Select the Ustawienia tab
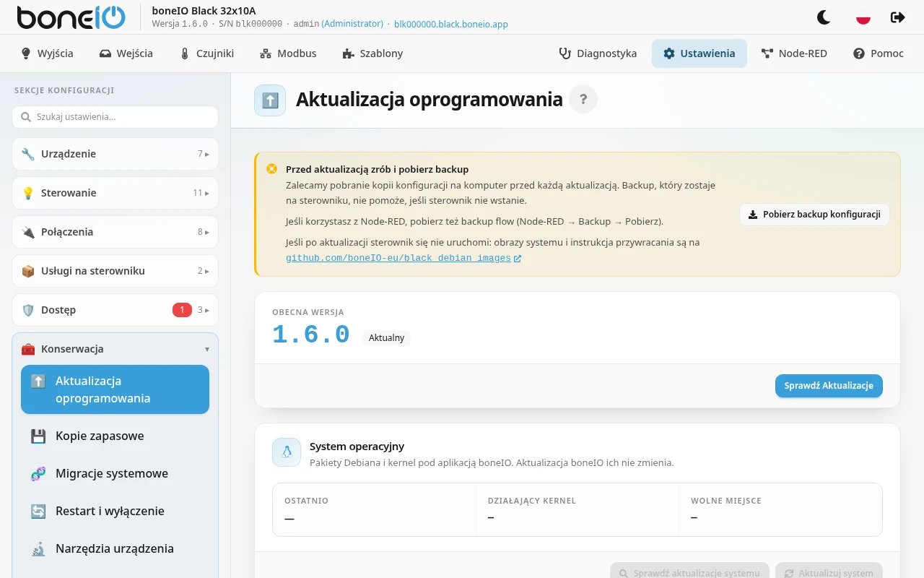This screenshot has height=578, width=924. click(699, 53)
